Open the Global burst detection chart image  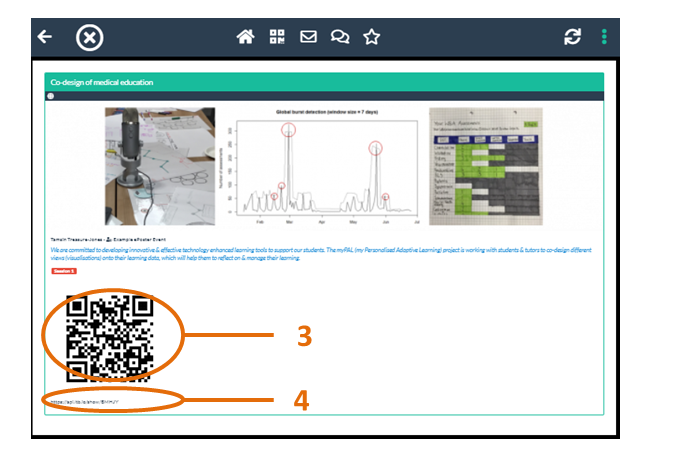[x=319, y=166]
